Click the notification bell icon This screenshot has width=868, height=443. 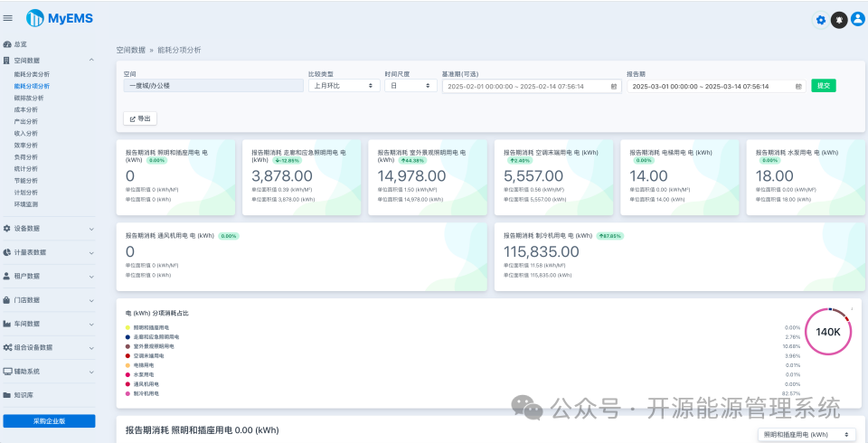coord(839,20)
